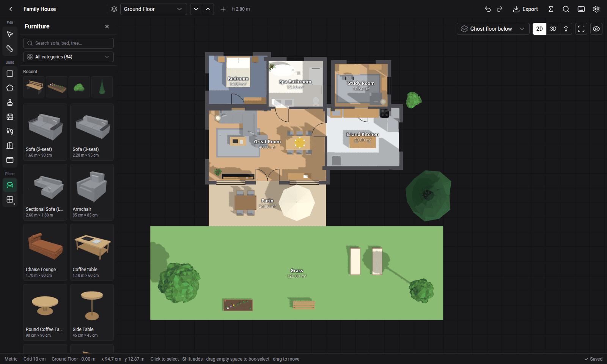Viewport: 607px width, 364px height.
Task: Select the arrow selection tool
Action: (10, 35)
